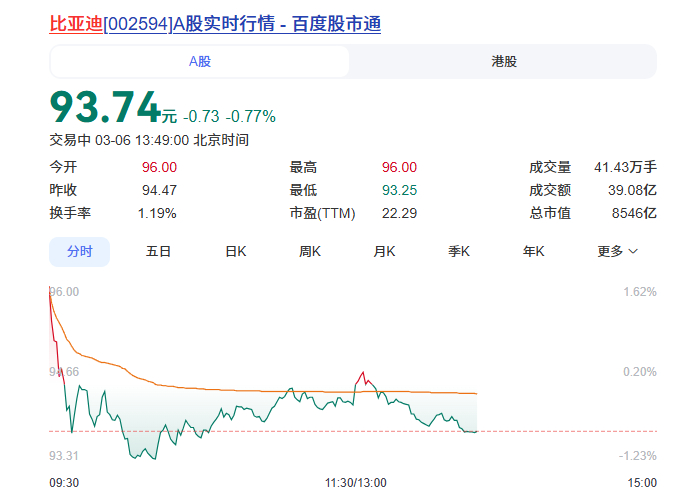Click the 成交量 value 41.43万手
Viewport: 692px width, 499px height.
tap(625, 167)
